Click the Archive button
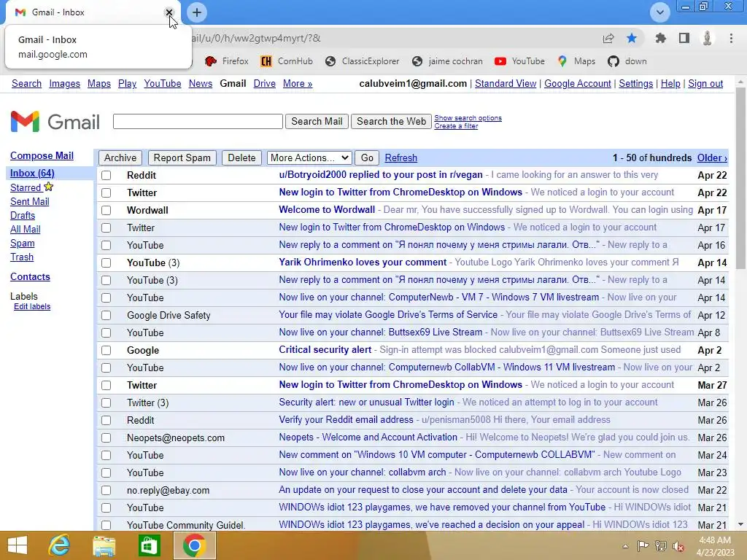Screen dimensions: 747x560 pos(120,157)
